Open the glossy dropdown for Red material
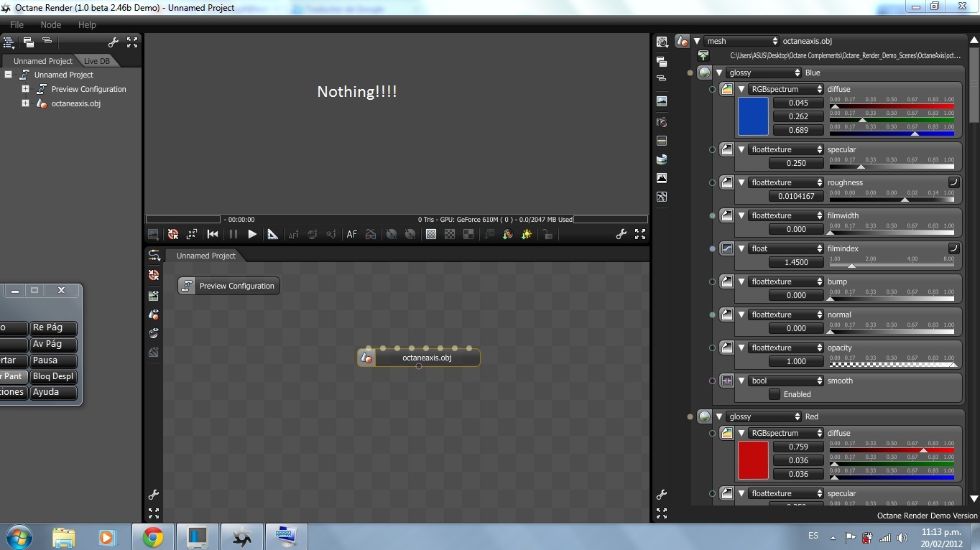 tap(764, 416)
